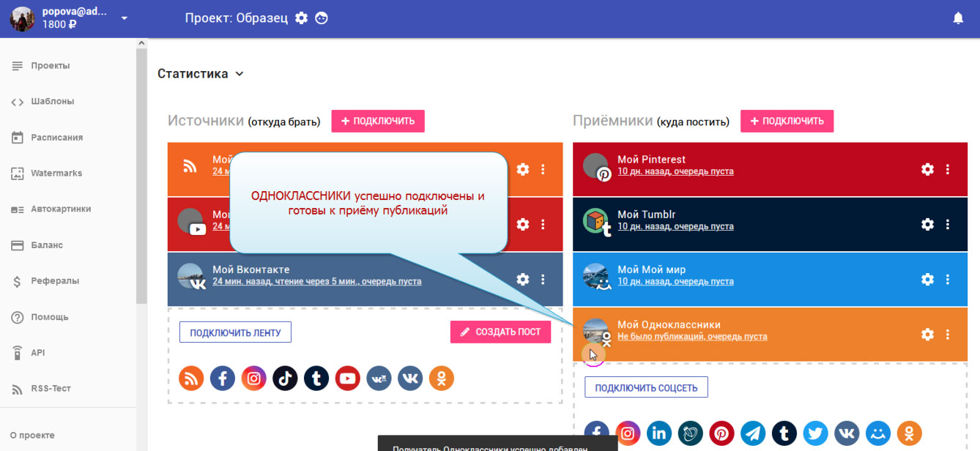Viewport: 980px width, 451px height.
Task: Open project settings gear next to Образец
Action: tap(301, 18)
